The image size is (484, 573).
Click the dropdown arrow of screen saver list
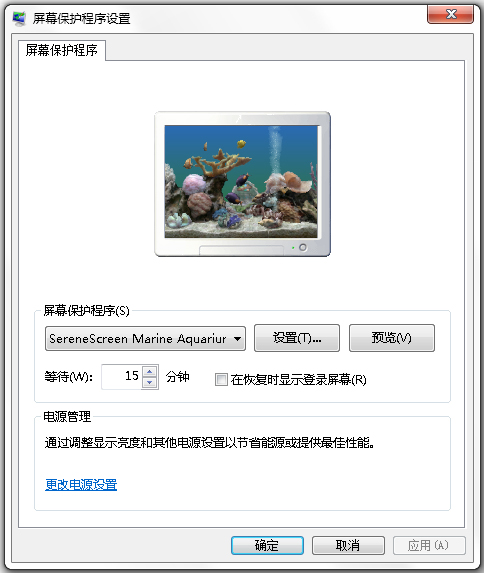point(237,339)
